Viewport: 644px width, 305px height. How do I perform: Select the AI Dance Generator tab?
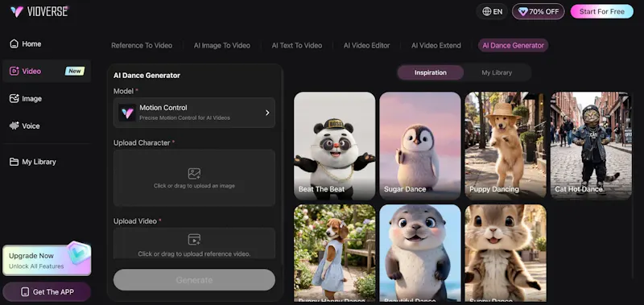[x=514, y=46]
